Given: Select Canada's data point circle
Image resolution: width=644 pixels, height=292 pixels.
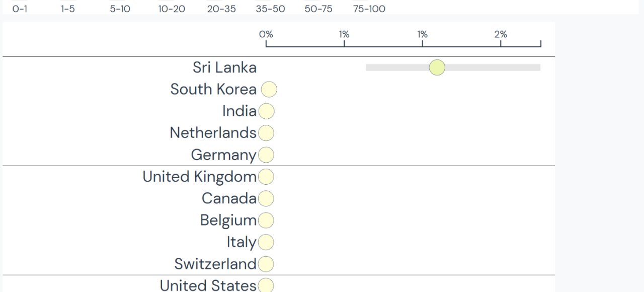Looking at the screenshot, I should coord(266,199).
